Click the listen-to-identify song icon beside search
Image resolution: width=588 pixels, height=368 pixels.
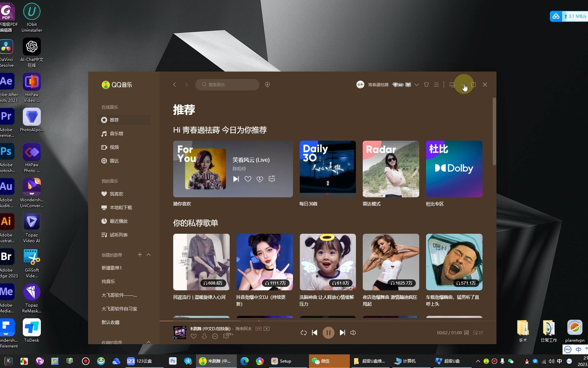tap(267, 85)
